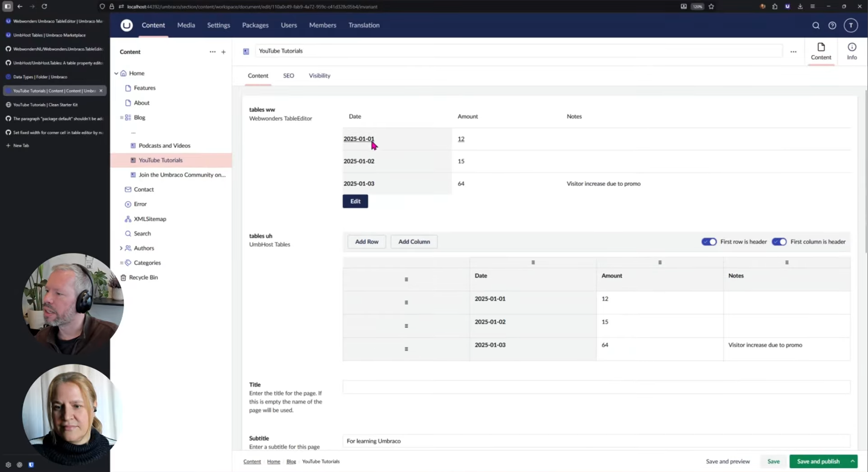Image resolution: width=868 pixels, height=472 pixels.
Task: Click the document icon beside the YouTube Tutorials name
Action: tap(246, 51)
